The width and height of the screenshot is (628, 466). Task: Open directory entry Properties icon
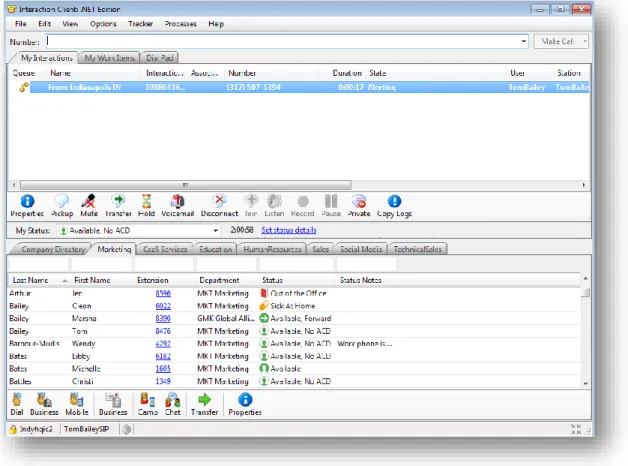[x=245, y=404]
